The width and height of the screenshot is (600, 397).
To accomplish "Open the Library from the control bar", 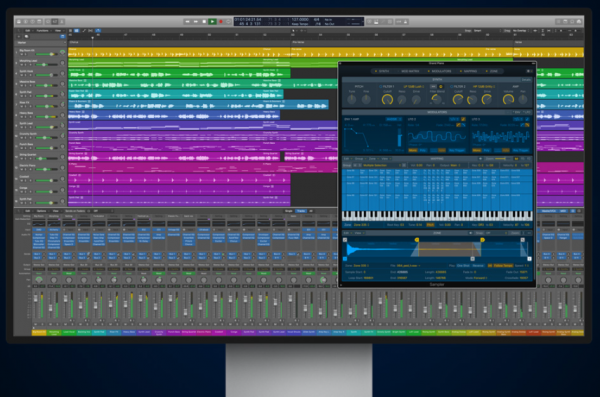I will click(18, 21).
